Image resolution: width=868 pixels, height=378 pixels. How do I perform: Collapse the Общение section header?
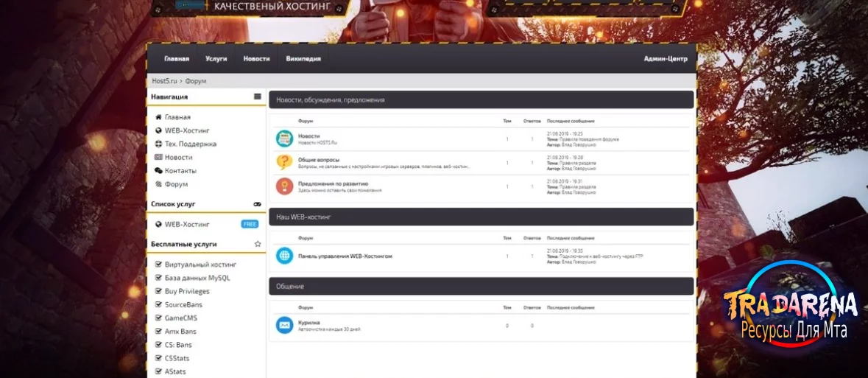[x=481, y=286]
